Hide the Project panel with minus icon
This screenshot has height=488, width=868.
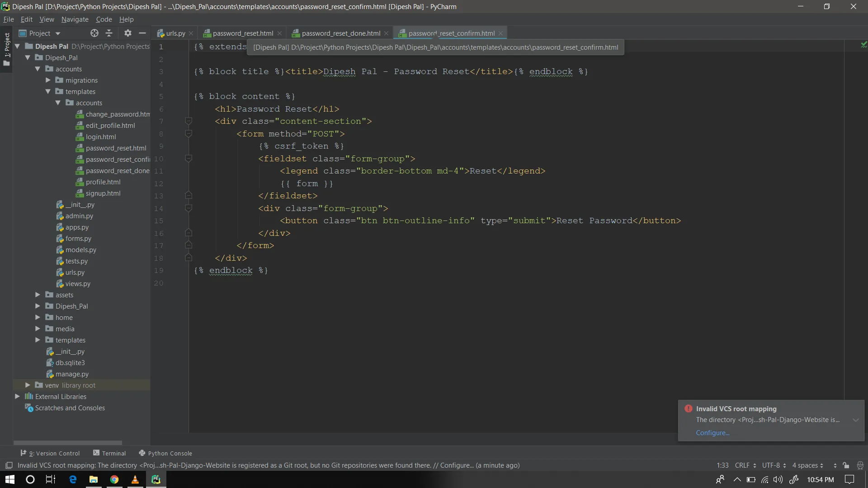[142, 33]
